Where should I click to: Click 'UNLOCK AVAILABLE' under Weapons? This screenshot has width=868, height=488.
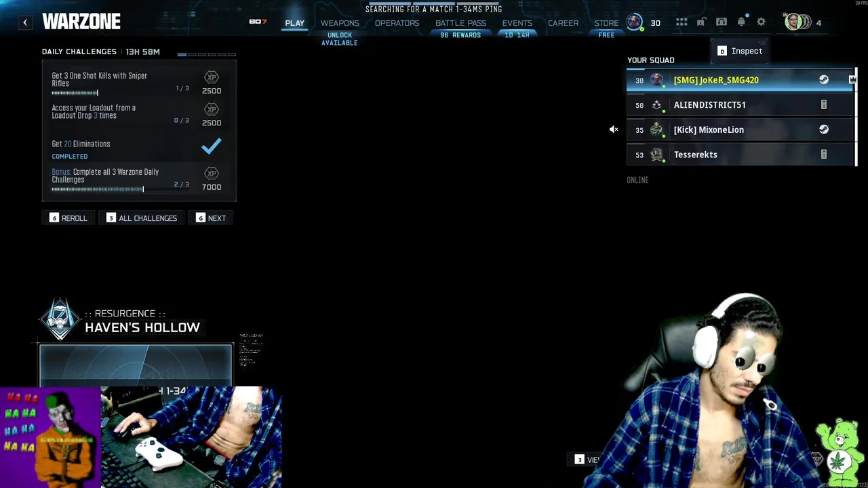pos(340,39)
